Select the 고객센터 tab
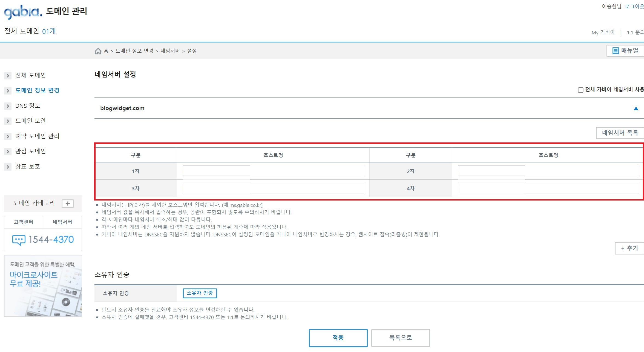Image resolution: width=644 pixels, height=352 pixels. click(x=24, y=222)
